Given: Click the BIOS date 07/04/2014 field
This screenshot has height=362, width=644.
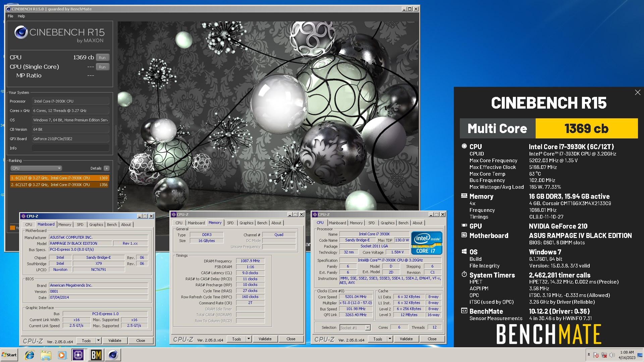Looking at the screenshot, I should point(98,297).
